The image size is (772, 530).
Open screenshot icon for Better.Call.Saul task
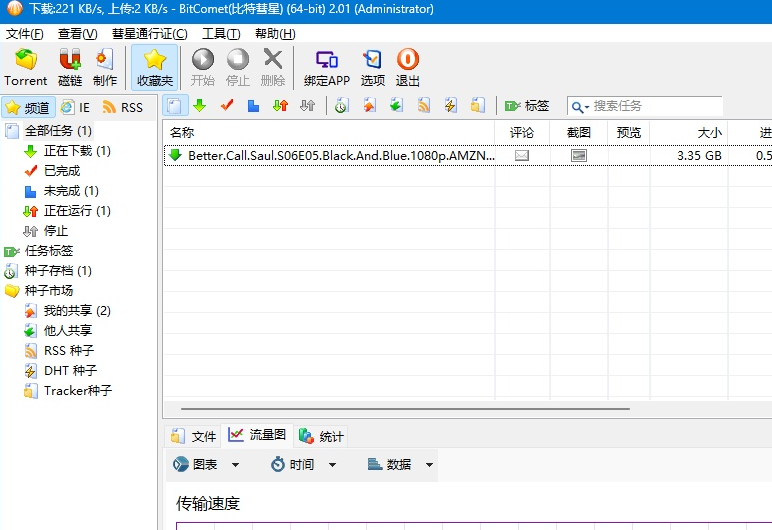[579, 156]
